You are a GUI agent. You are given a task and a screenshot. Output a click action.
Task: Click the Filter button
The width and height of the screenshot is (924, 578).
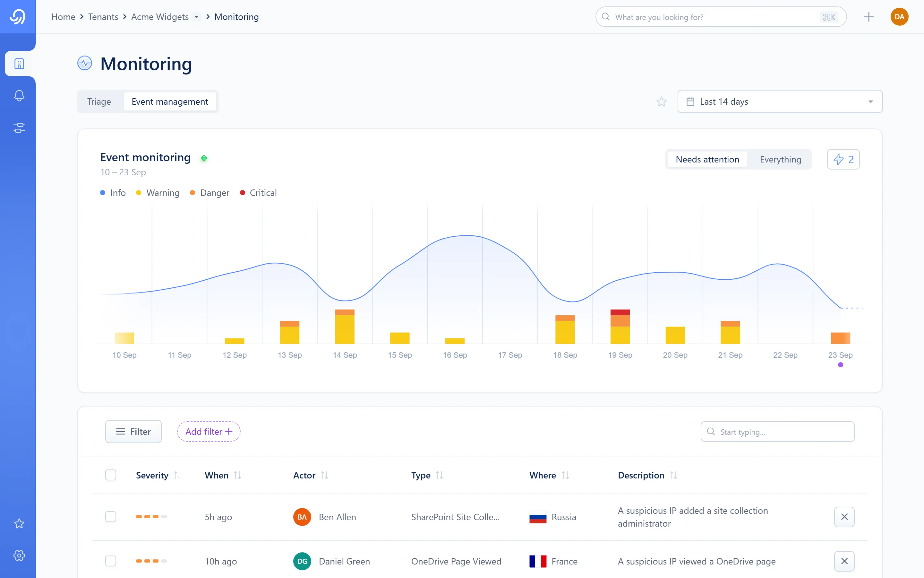(x=133, y=432)
